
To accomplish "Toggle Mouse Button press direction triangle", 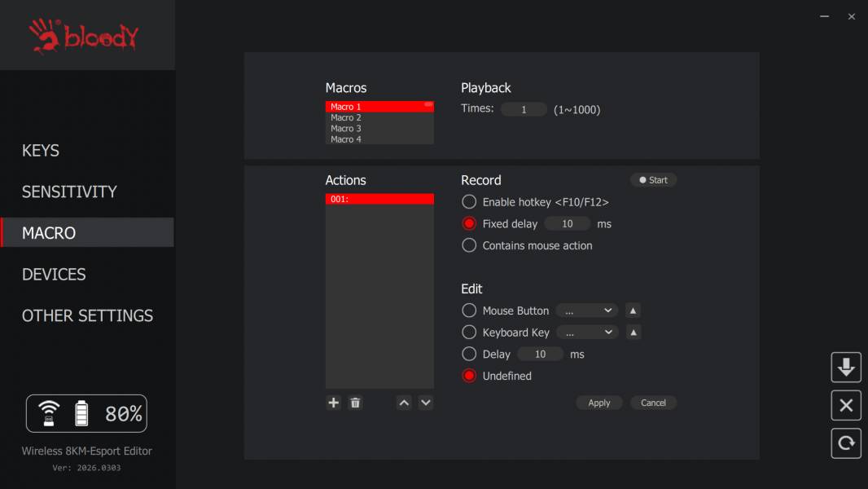I will pyautogui.click(x=633, y=311).
